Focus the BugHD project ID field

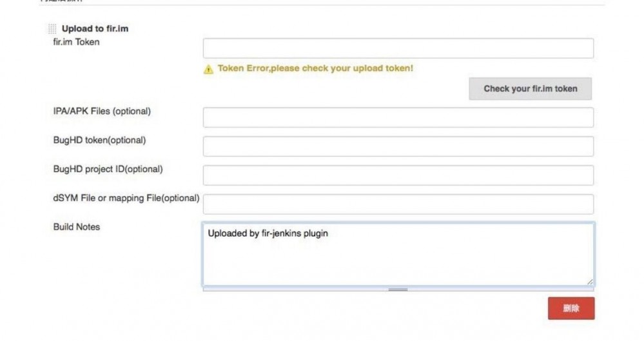pyautogui.click(x=398, y=175)
